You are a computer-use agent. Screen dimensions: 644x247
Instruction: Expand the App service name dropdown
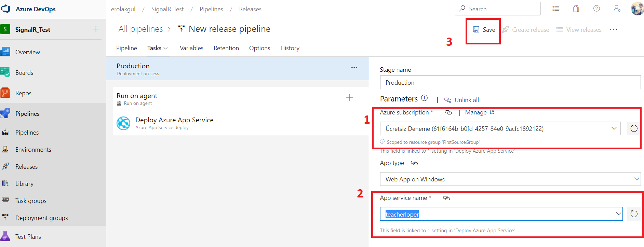pyautogui.click(x=618, y=214)
